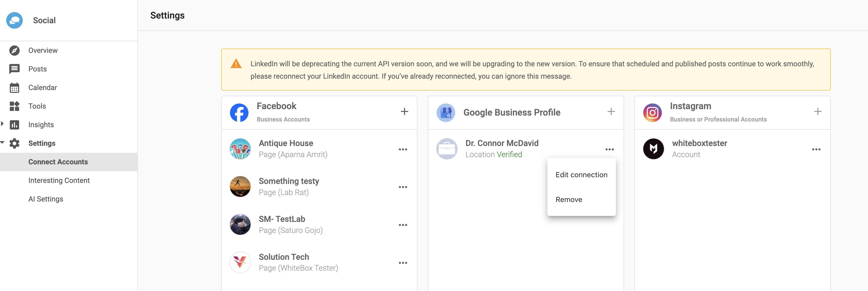This screenshot has height=291, width=868.
Task: Collapse the Settings section arrow
Action: tap(2, 143)
